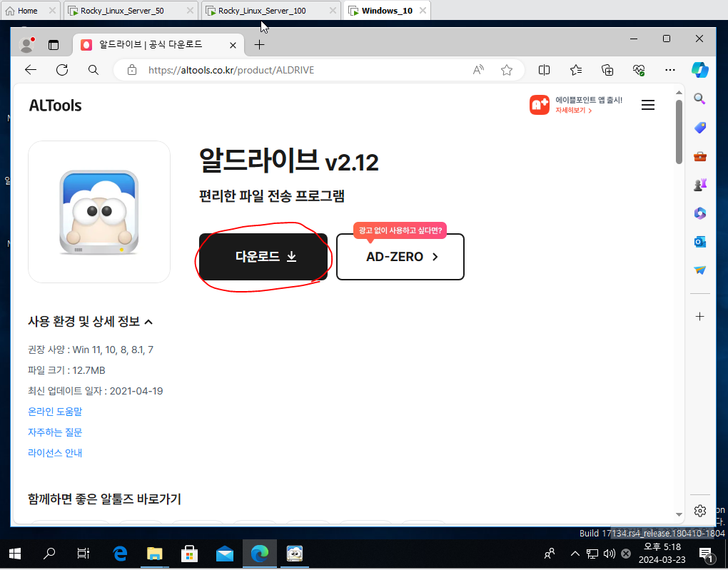Viewport: 728px width, 570px height.
Task: Open the 에이블포인트 앱 출시 자세히보기 banner
Action: click(576, 105)
